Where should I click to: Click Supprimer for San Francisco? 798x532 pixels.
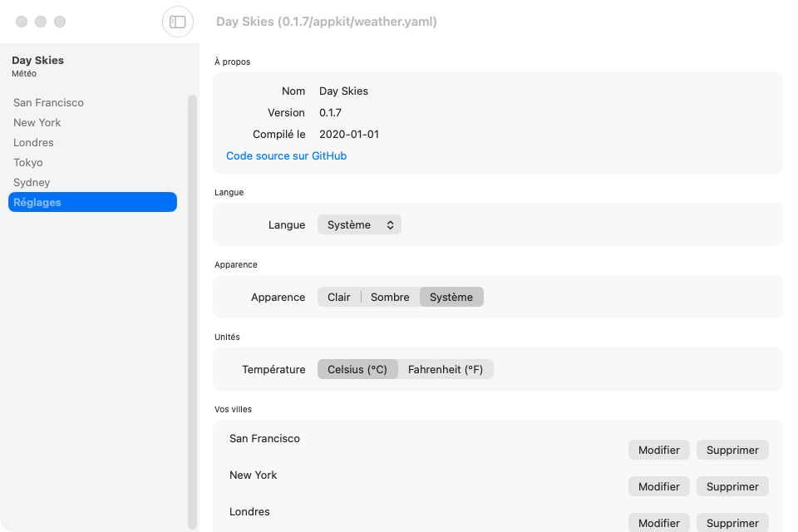(x=732, y=450)
